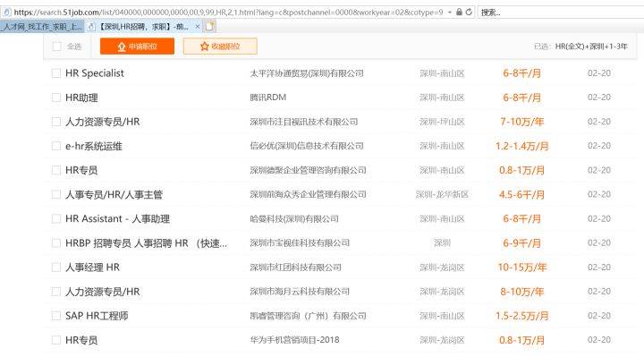Open company 深圳市宝视佳科技有限公司
The image size is (644, 357).
point(300,242)
